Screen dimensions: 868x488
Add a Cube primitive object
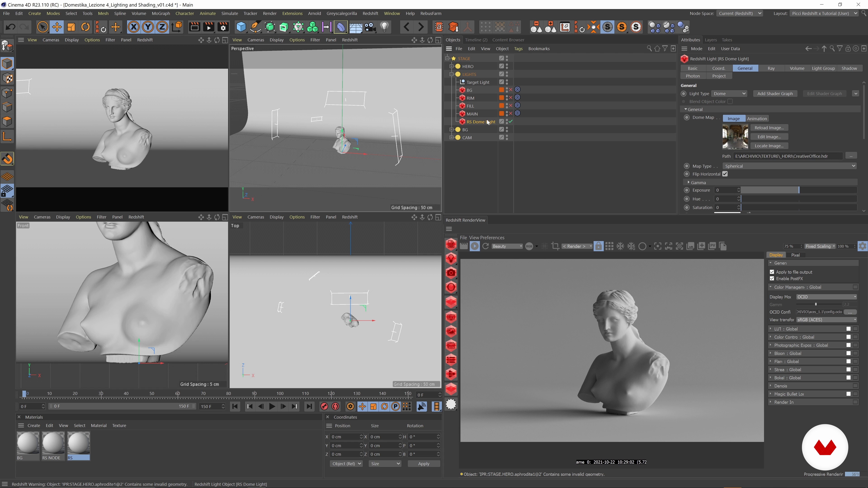241,27
